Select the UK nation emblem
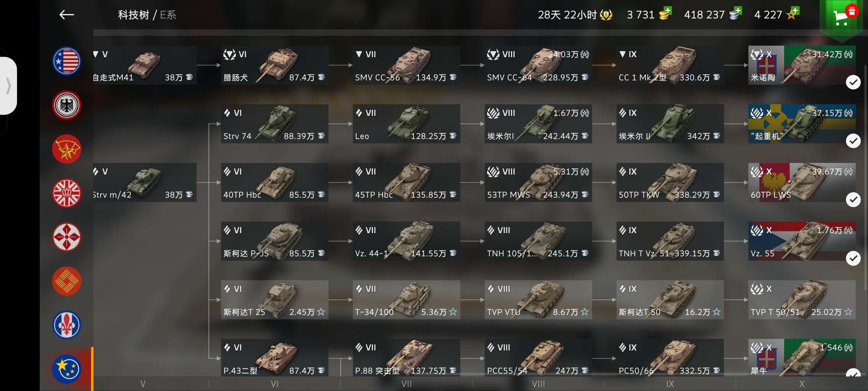 click(67, 193)
